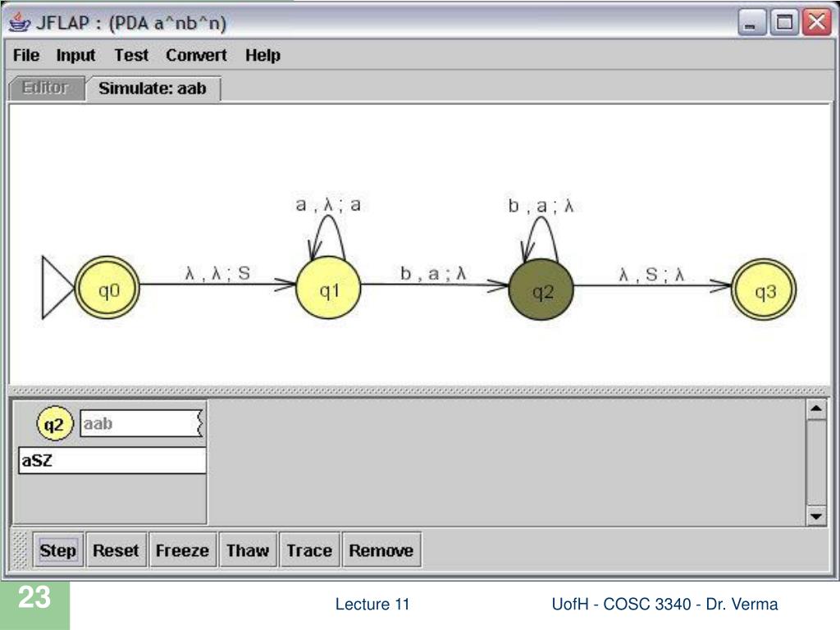Click the q2 configuration state icon
The image size is (840, 630).
54,424
